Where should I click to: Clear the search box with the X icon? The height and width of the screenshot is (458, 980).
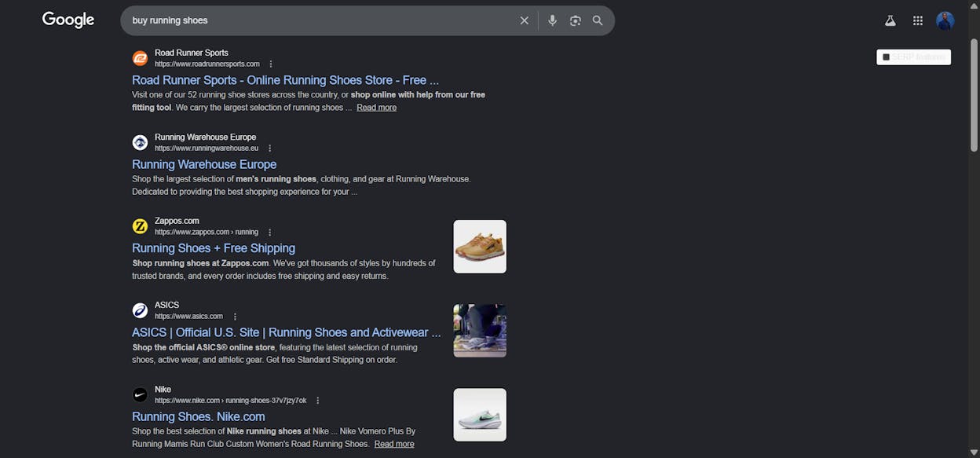point(525,20)
